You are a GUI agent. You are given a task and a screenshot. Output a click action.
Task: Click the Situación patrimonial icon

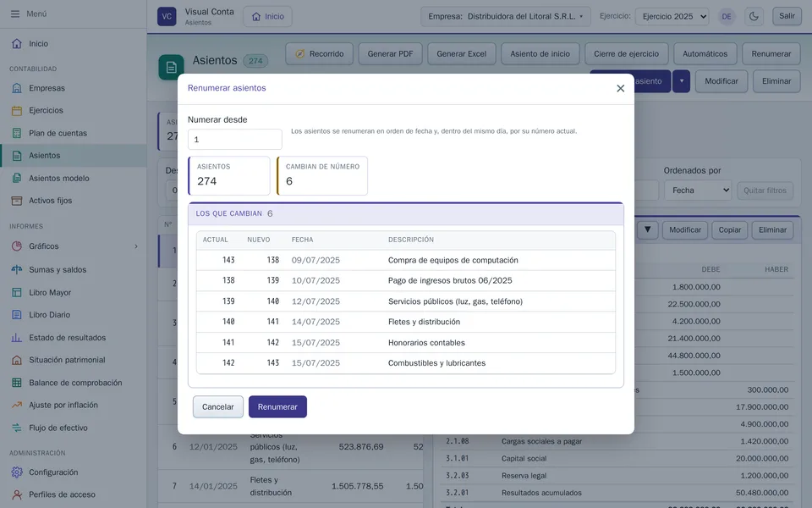[x=17, y=360]
